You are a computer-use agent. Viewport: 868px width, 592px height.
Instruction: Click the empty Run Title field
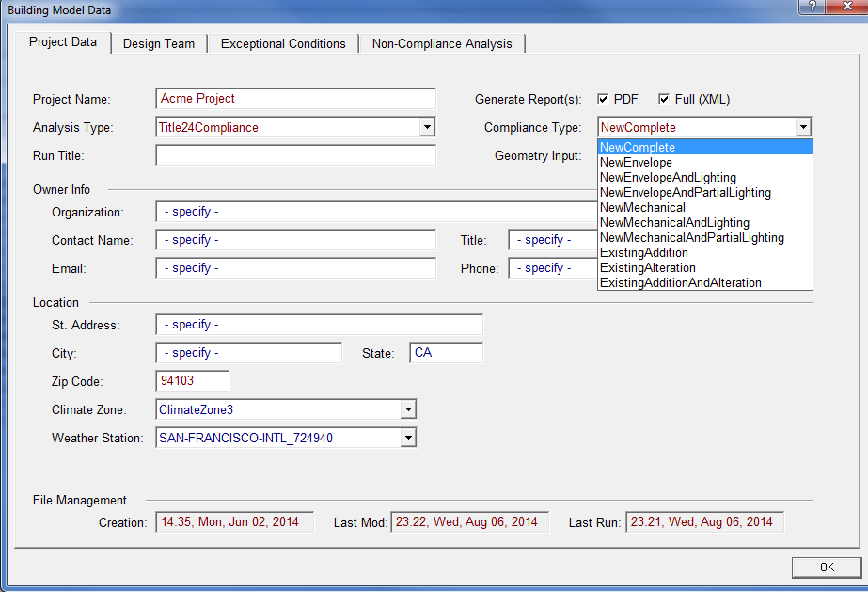pyautogui.click(x=294, y=155)
